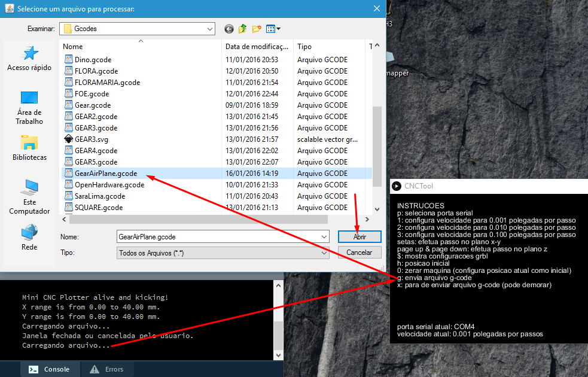Click 'scalable vector gr...' type cell
Viewport: 588px width, 377px height.
(327, 139)
